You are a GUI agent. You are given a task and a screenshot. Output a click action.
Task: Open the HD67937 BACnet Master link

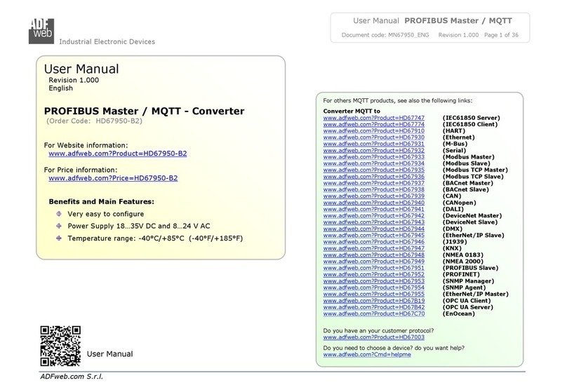click(374, 183)
